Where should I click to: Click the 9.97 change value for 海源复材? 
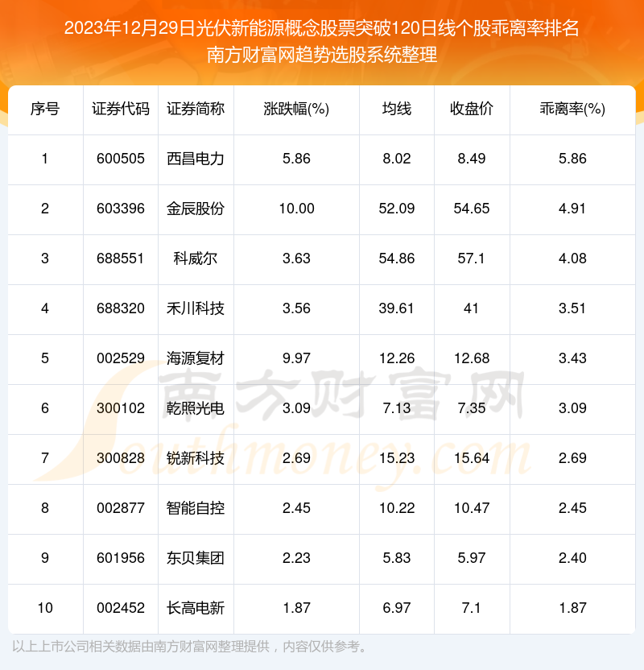[296, 358]
